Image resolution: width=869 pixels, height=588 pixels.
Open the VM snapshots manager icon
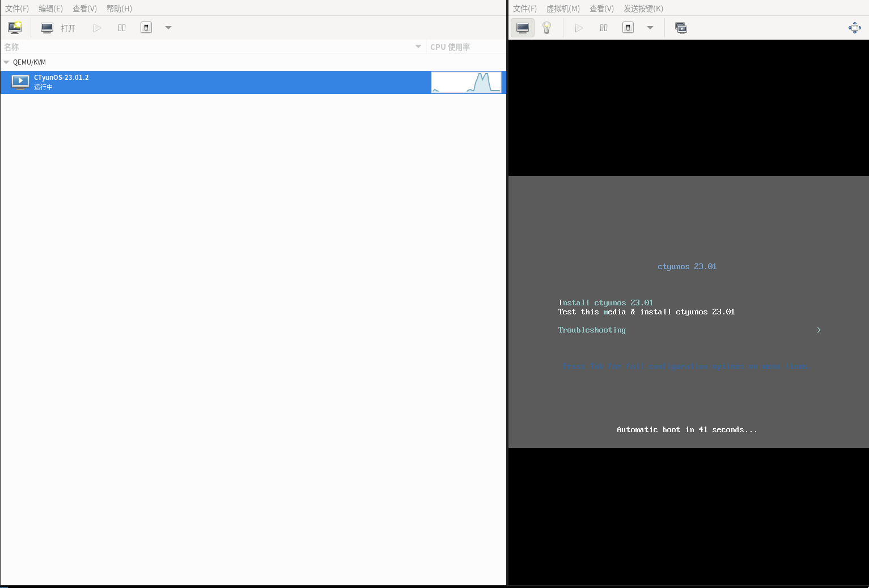[x=681, y=28]
